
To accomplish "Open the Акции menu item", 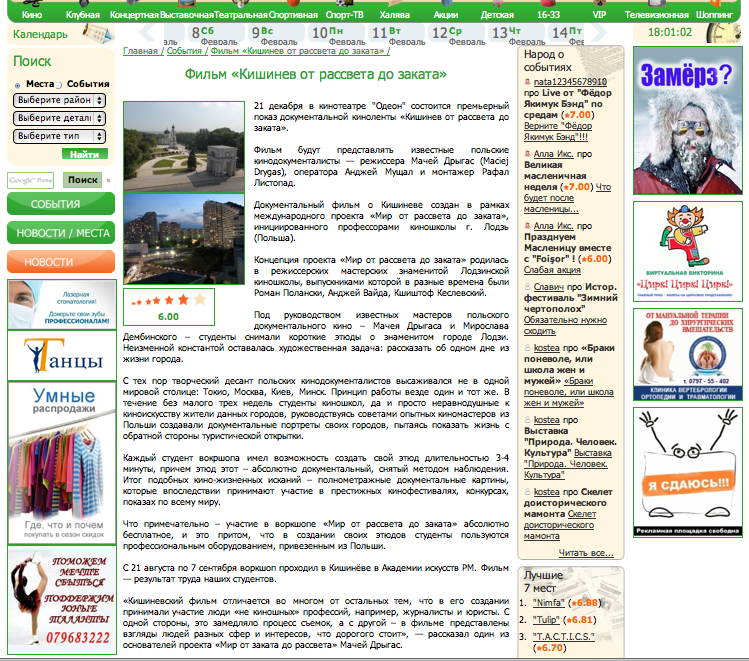I will [x=446, y=15].
